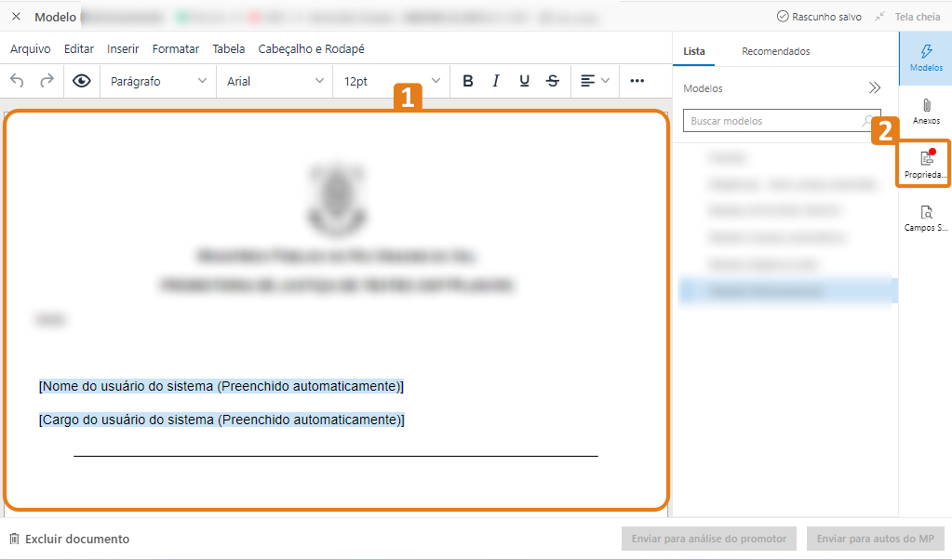Viewport: 952px width, 560px height.
Task: Click Excluir documento trash button
Action: pyautogui.click(x=70, y=539)
